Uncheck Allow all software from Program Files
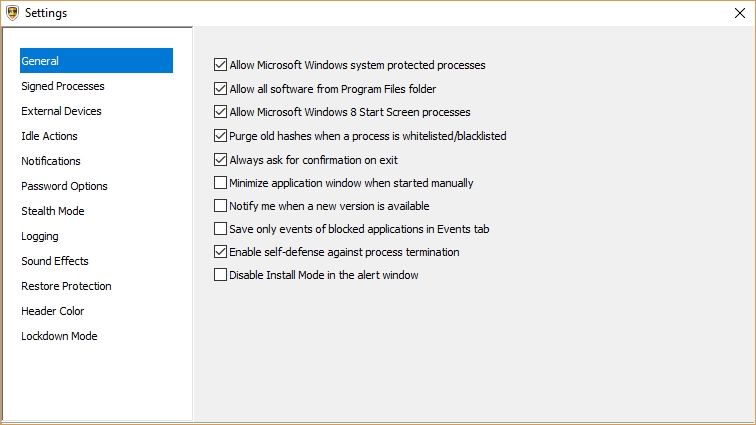The width and height of the screenshot is (756, 425). [x=221, y=89]
